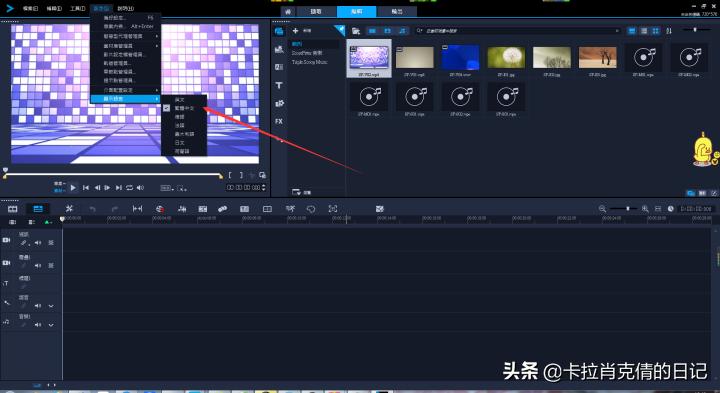Switch library to list view
Image resolution: width=720 pixels, height=393 pixels.
click(x=644, y=31)
